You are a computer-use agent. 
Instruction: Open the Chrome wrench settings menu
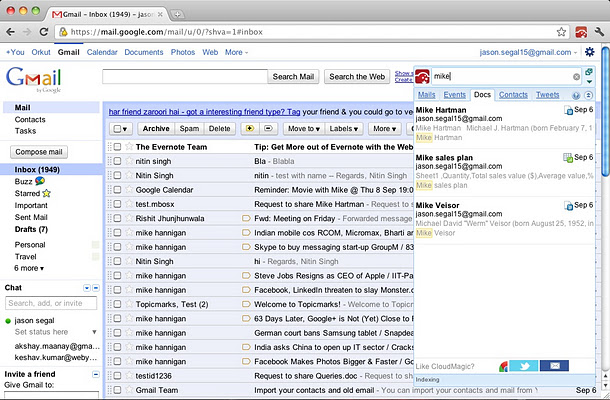tap(599, 32)
